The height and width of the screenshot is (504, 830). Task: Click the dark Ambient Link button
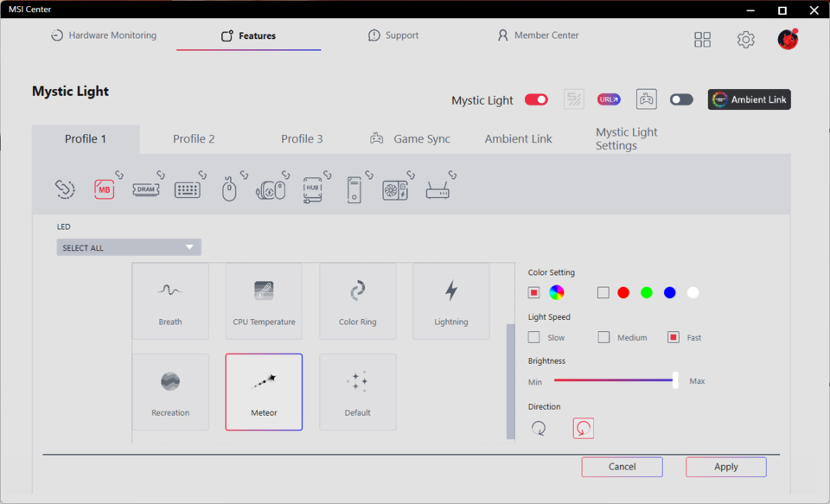pos(749,99)
